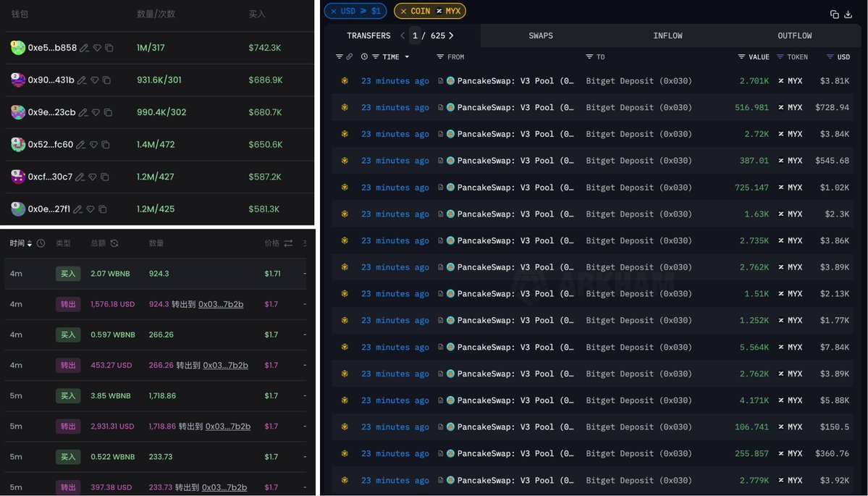Image resolution: width=868 pixels, height=496 pixels.
Task: Click the copy icon above the OUTFLOW tab
Action: click(x=834, y=14)
